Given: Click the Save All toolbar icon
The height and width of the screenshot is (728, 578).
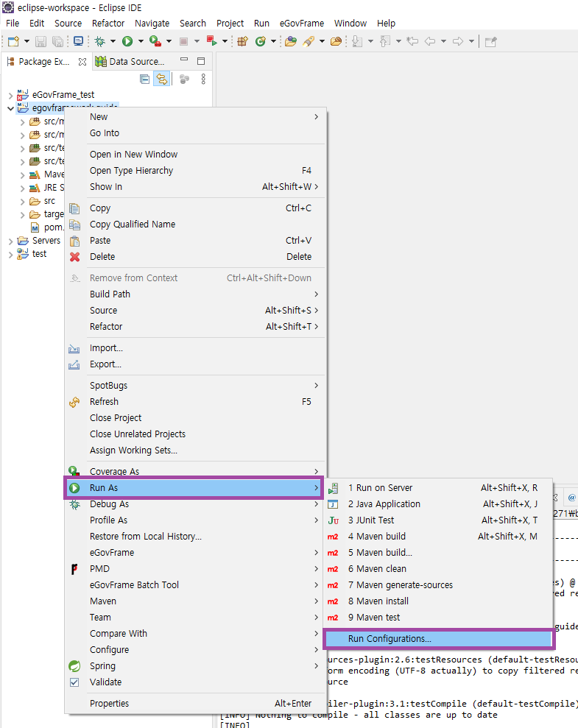Looking at the screenshot, I should click(x=57, y=41).
